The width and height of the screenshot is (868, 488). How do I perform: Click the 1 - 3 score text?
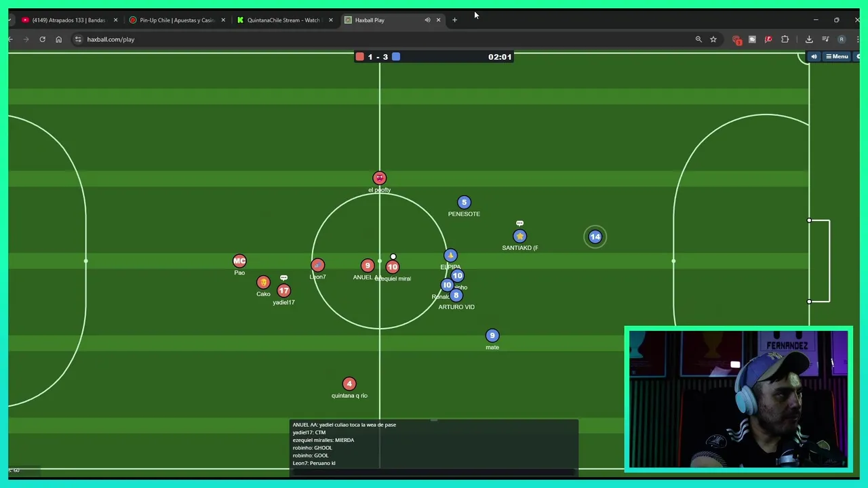(378, 57)
